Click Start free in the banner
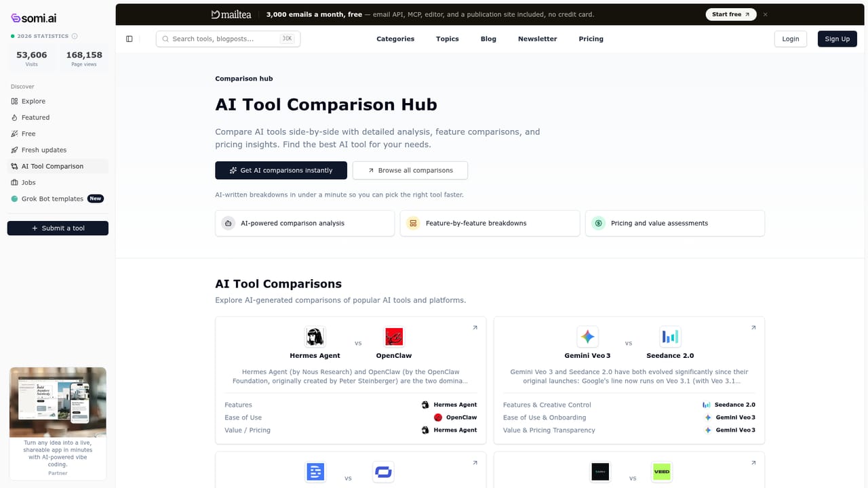The width and height of the screenshot is (868, 488). coord(731,14)
